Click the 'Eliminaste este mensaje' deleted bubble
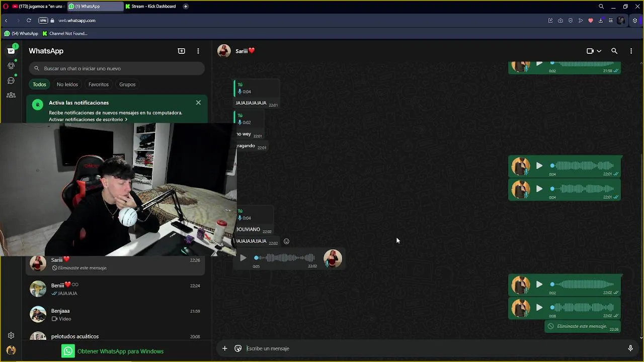644x362 pixels. click(583, 327)
